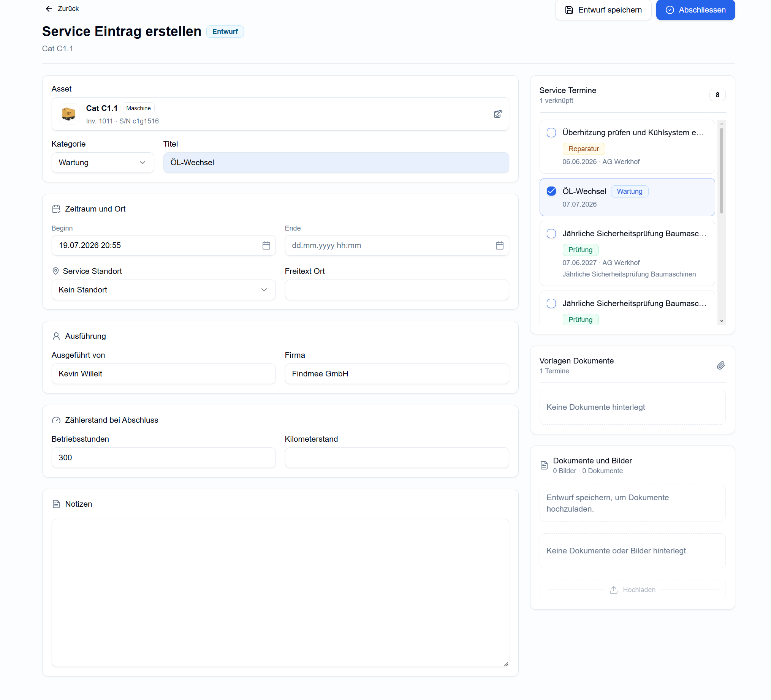Click the Cat C1.1 subtitle under the heading
The image size is (771, 700).
57,49
